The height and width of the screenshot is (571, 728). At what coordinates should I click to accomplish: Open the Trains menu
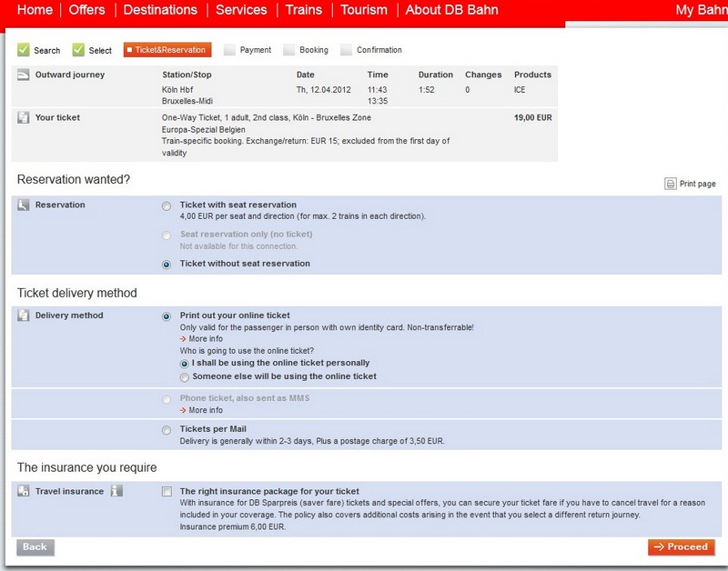(304, 10)
